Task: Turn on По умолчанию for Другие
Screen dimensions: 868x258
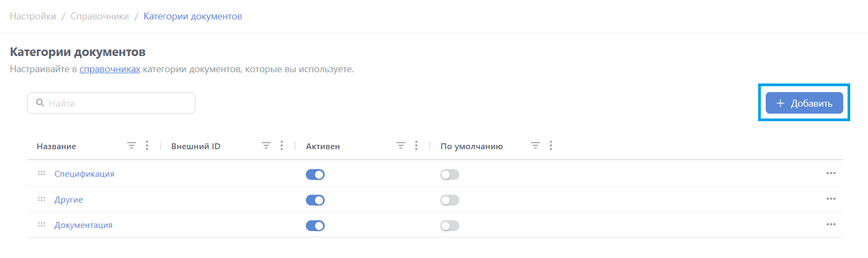Action: tap(450, 200)
